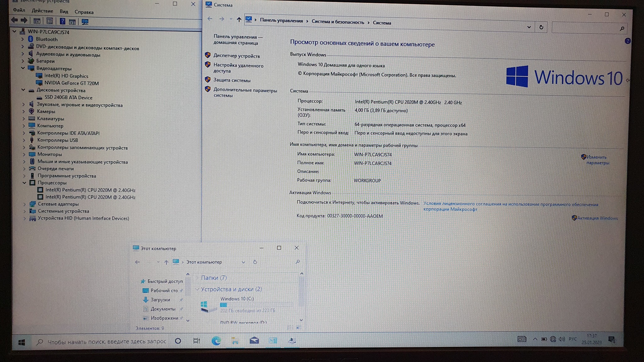Click the Защита системы link

click(232, 80)
